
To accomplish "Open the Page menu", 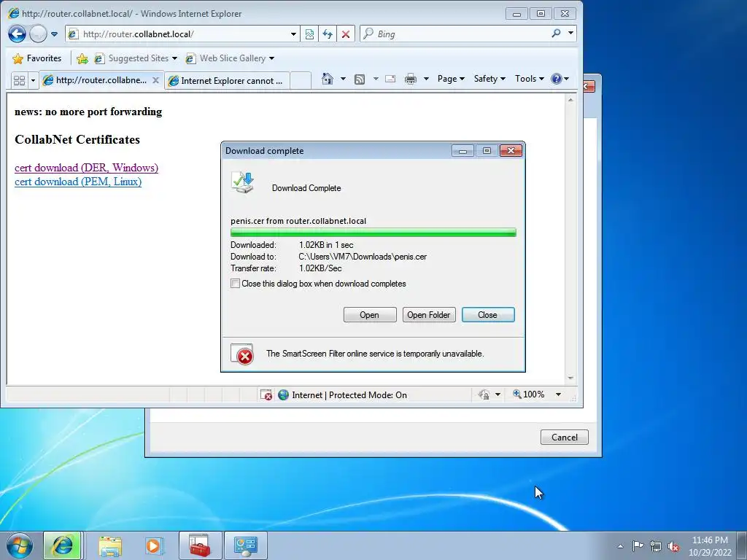I will 451,79.
